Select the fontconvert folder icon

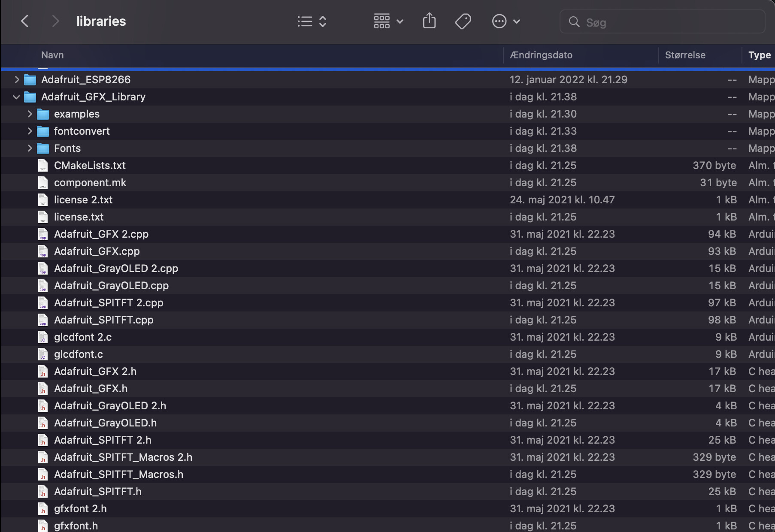click(x=43, y=131)
